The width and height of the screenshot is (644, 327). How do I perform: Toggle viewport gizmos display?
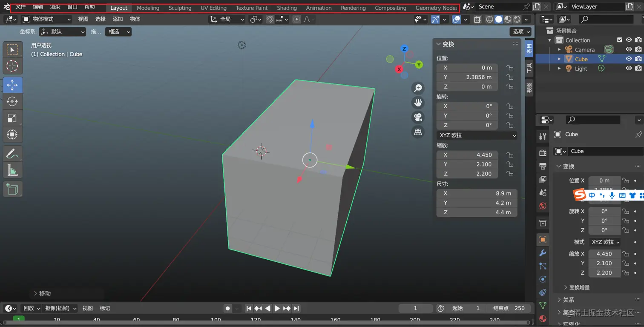tap(435, 19)
